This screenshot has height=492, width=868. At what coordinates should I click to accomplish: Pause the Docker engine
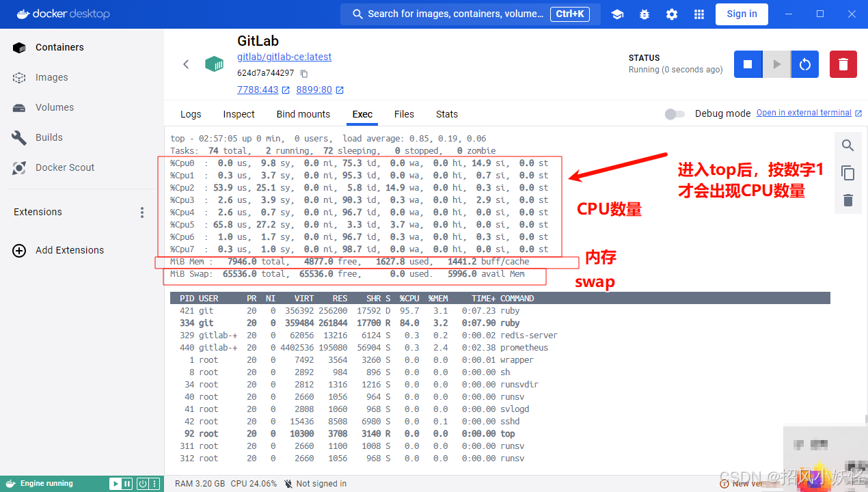click(127, 484)
